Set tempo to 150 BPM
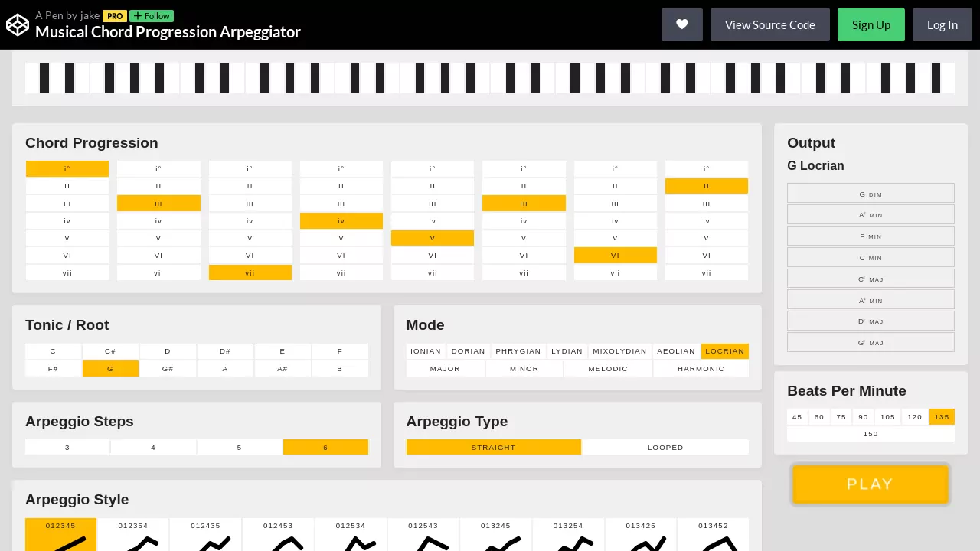Screen dimensions: 980x551 tap(871, 434)
